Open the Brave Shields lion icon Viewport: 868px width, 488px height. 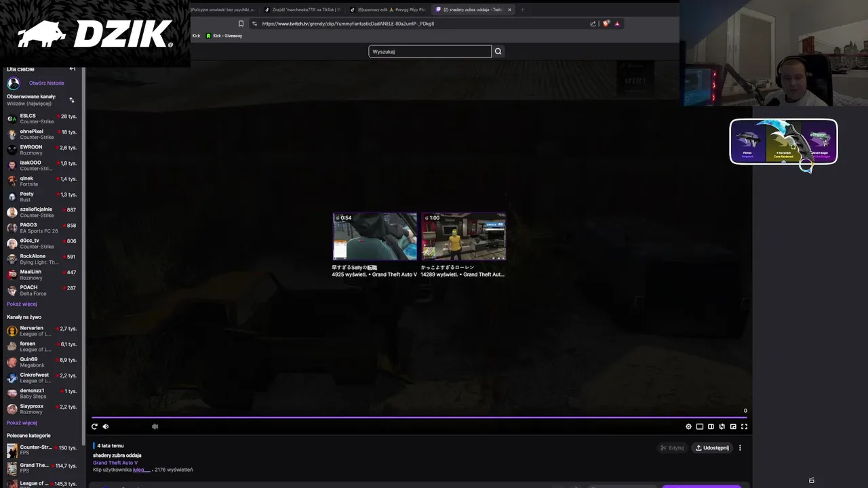pyautogui.click(x=606, y=24)
